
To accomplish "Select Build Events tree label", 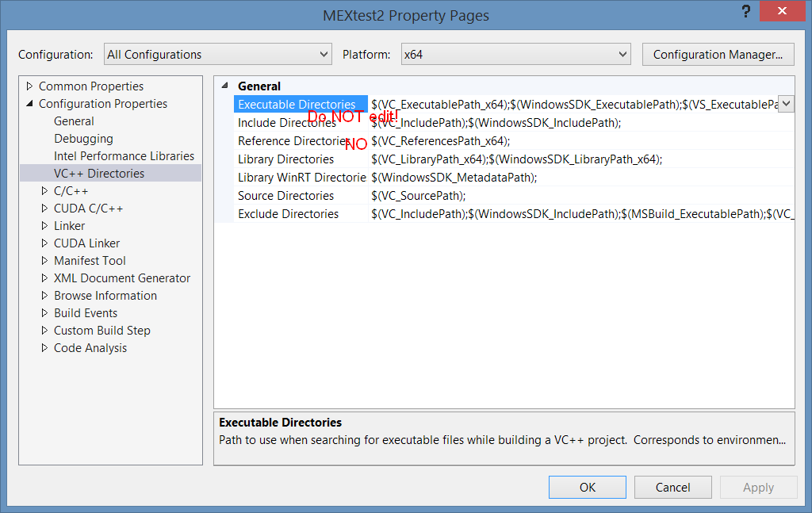I will [x=86, y=312].
